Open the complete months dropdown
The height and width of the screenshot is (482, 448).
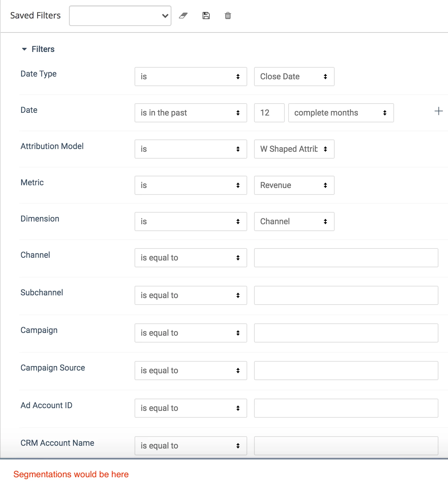[341, 113]
